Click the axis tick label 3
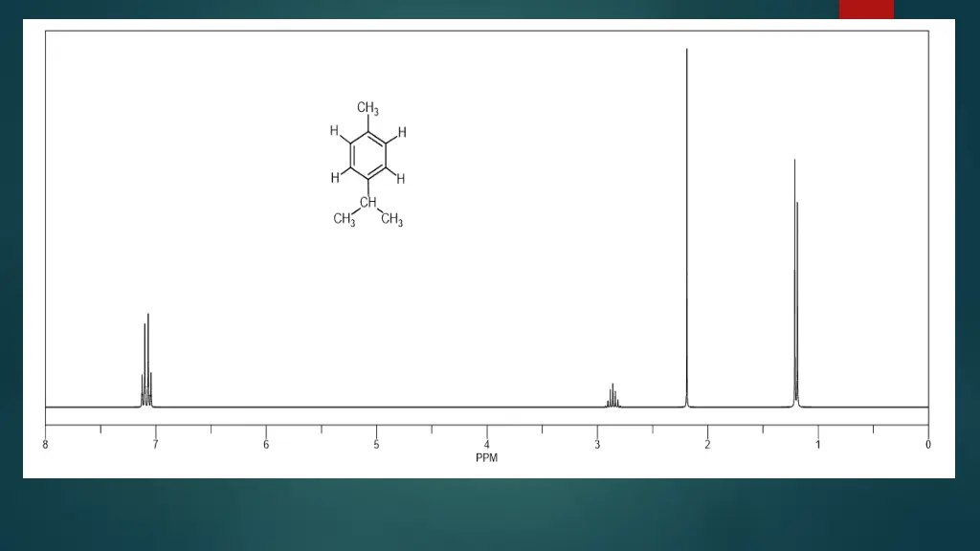Screen dimensions: 980x551 tap(597, 445)
